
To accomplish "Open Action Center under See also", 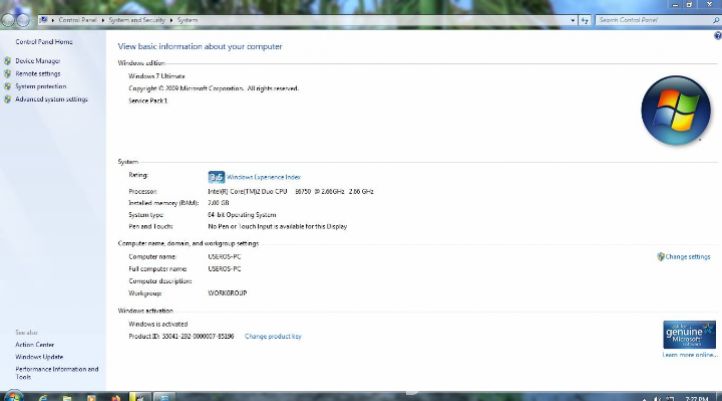I will 35,344.
